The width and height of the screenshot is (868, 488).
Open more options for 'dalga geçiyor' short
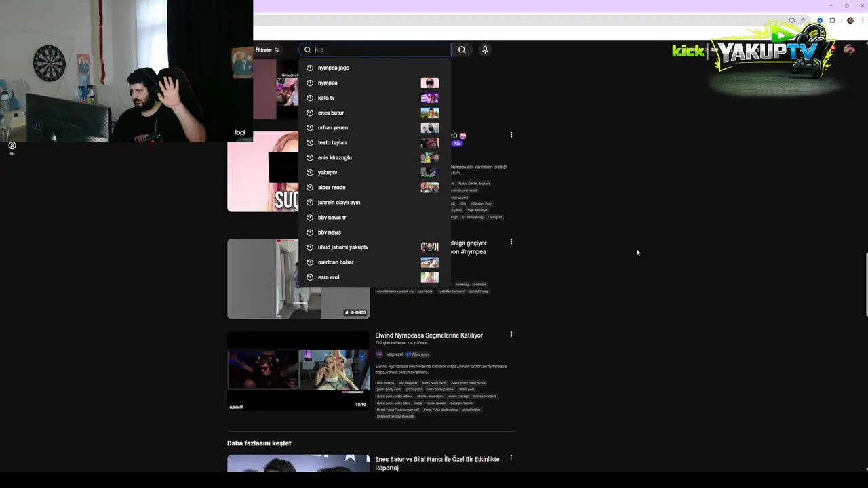[511, 242]
